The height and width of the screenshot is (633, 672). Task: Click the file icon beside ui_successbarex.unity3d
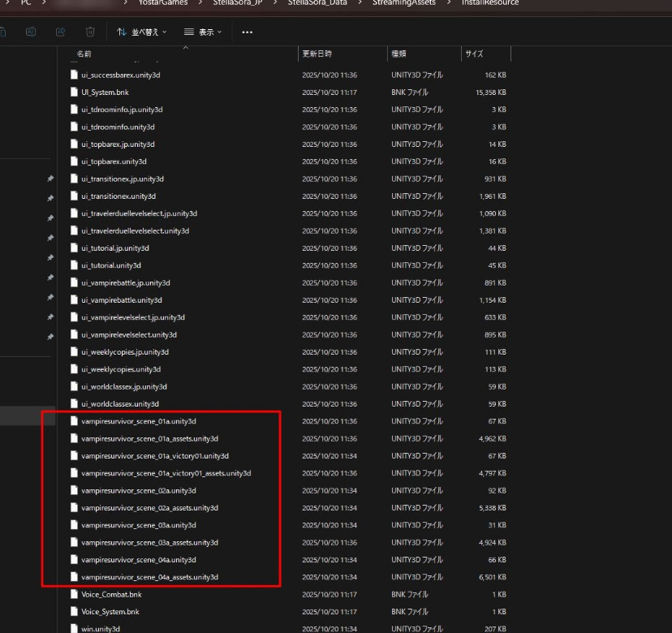74,75
